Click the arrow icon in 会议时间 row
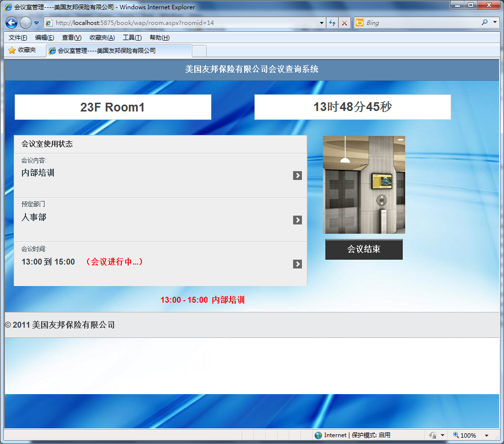The height and width of the screenshot is (444, 504). tap(298, 264)
